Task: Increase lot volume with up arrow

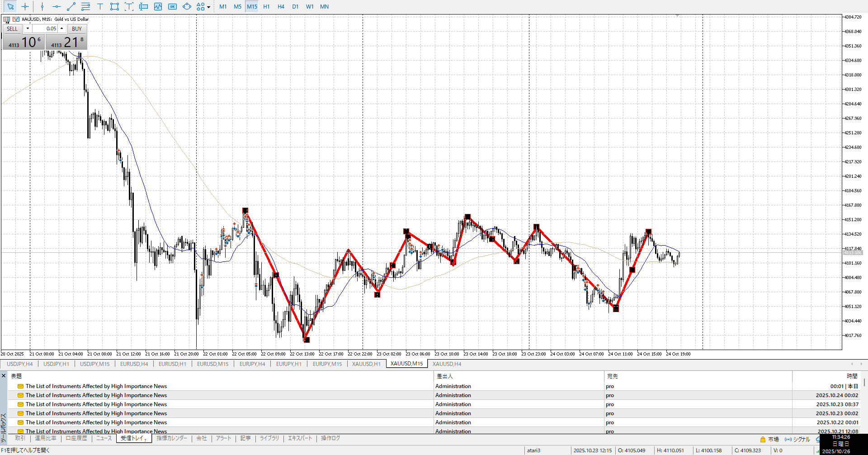Action: pos(62,28)
